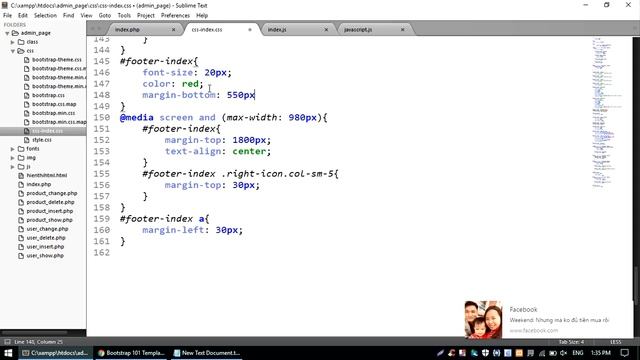This screenshot has height=360, width=640.
Task: Click the side panel switcher icon in status bar
Action: click(7, 342)
